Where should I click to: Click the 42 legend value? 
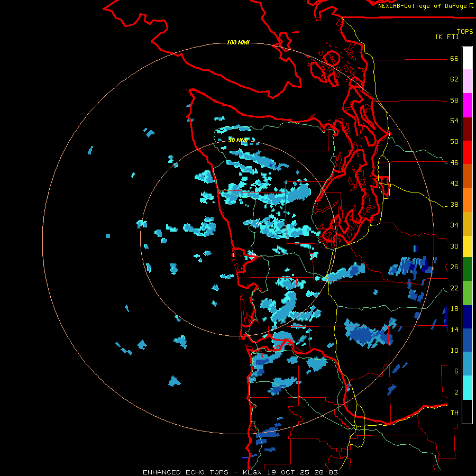(x=454, y=183)
